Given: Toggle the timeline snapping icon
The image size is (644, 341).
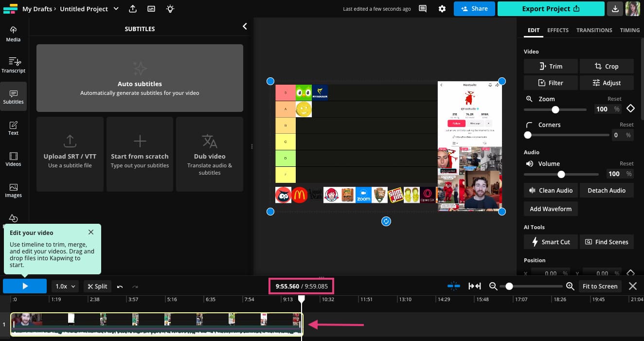Looking at the screenshot, I should coord(454,286).
